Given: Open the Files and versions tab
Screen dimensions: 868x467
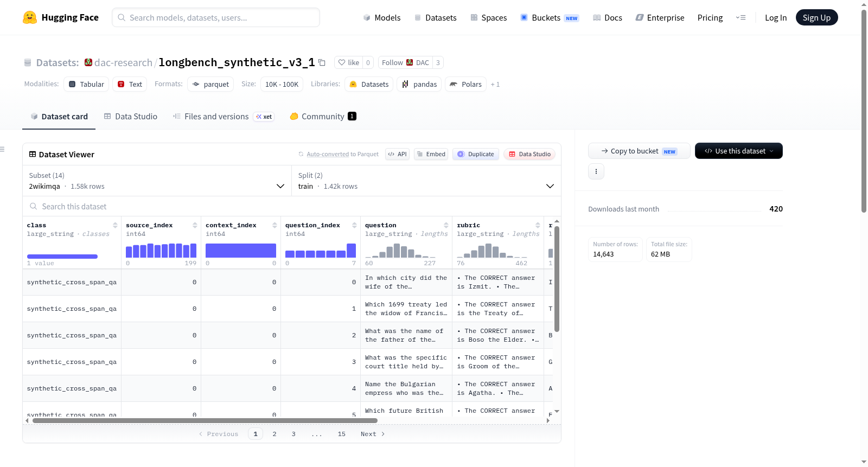Looking at the screenshot, I should pyautogui.click(x=224, y=116).
